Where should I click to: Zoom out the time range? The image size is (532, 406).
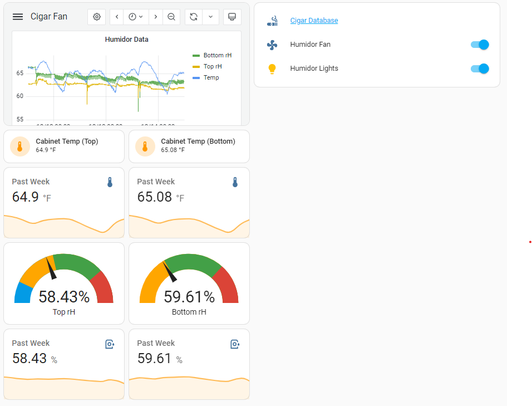coord(171,17)
